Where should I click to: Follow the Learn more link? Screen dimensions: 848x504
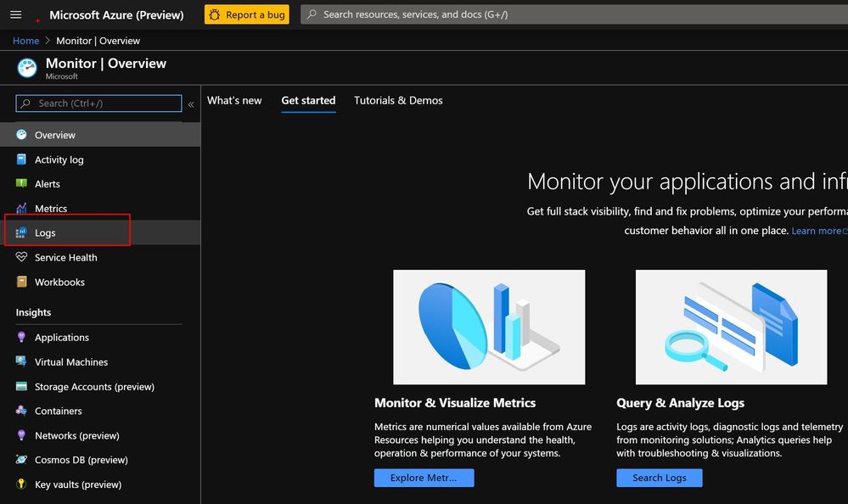click(819, 231)
